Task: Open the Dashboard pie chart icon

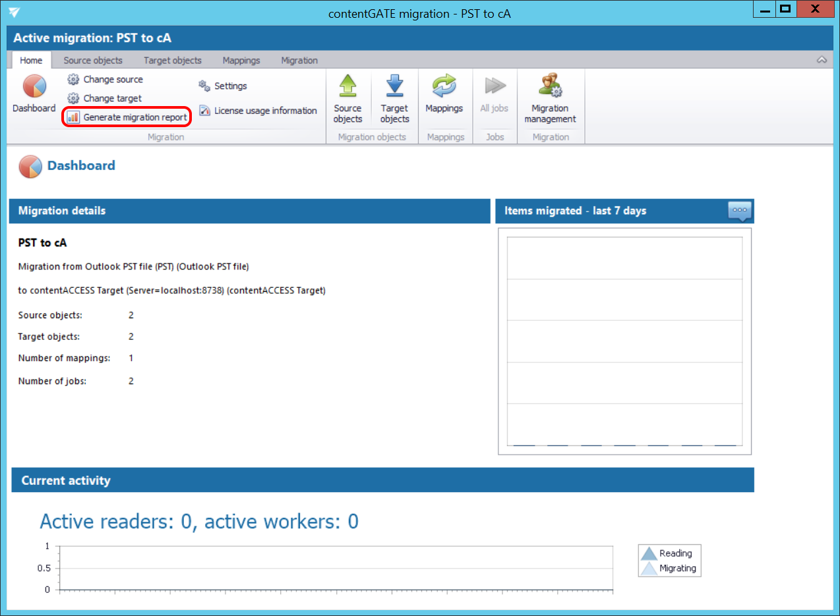Action: (x=34, y=88)
